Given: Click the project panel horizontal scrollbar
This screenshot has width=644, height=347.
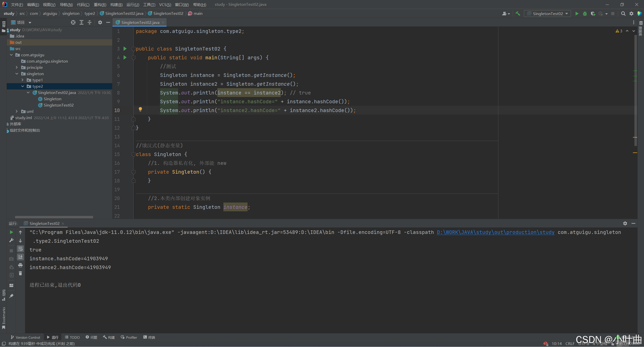Looking at the screenshot, I should coord(54,217).
